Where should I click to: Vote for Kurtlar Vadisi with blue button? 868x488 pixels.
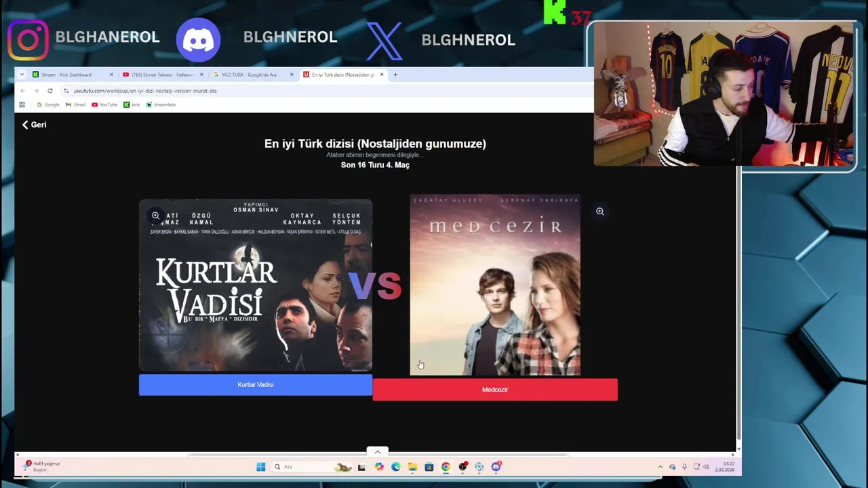256,385
